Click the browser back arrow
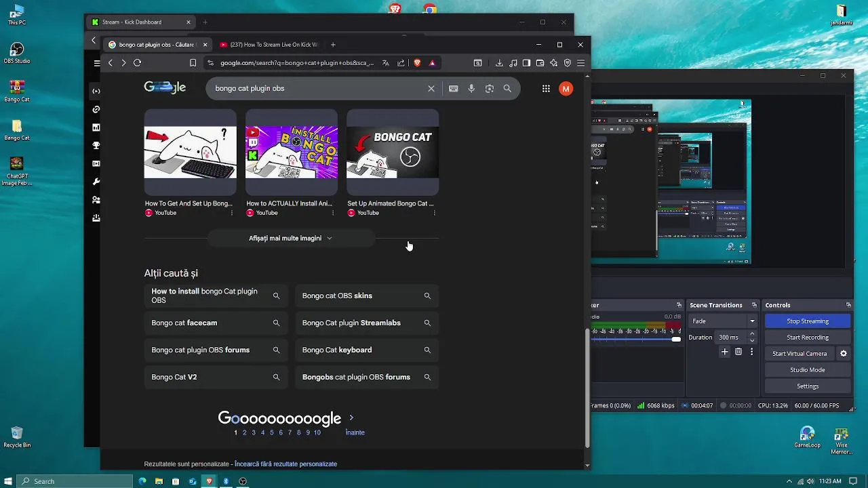 tap(111, 63)
